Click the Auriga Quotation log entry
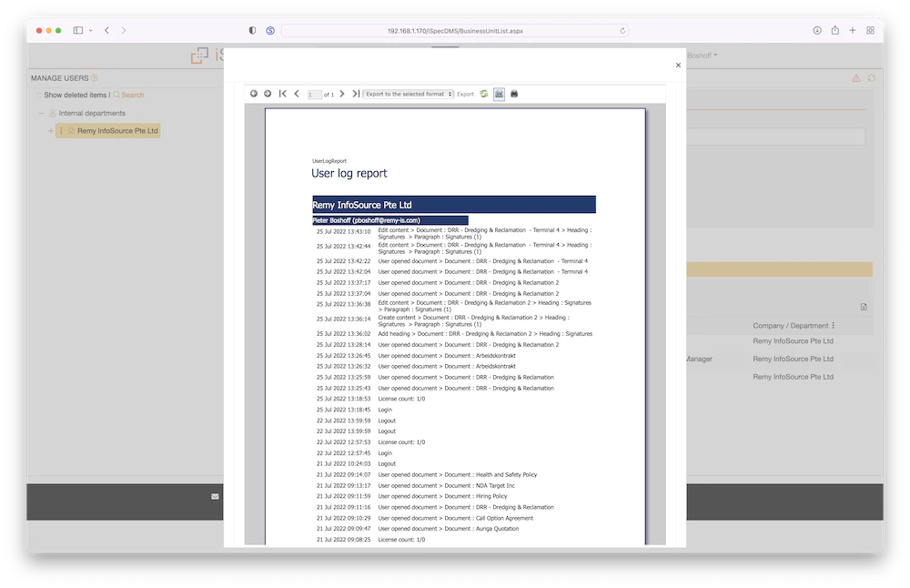Viewport: 910px width, 588px height. coord(418,529)
